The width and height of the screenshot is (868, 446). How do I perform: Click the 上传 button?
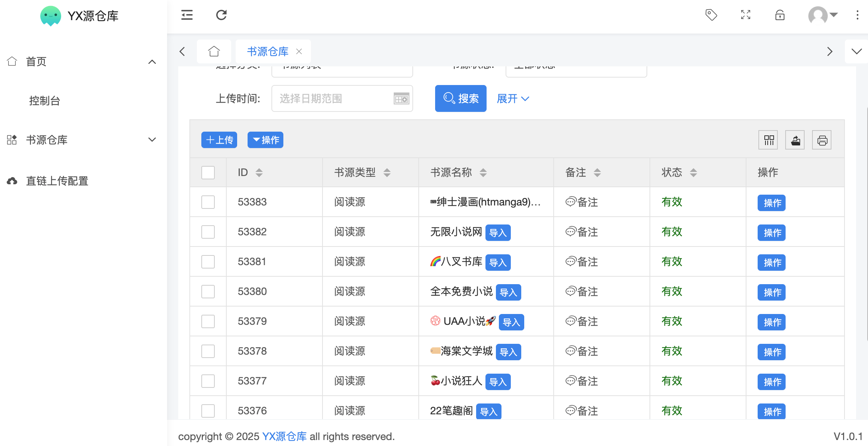219,140
